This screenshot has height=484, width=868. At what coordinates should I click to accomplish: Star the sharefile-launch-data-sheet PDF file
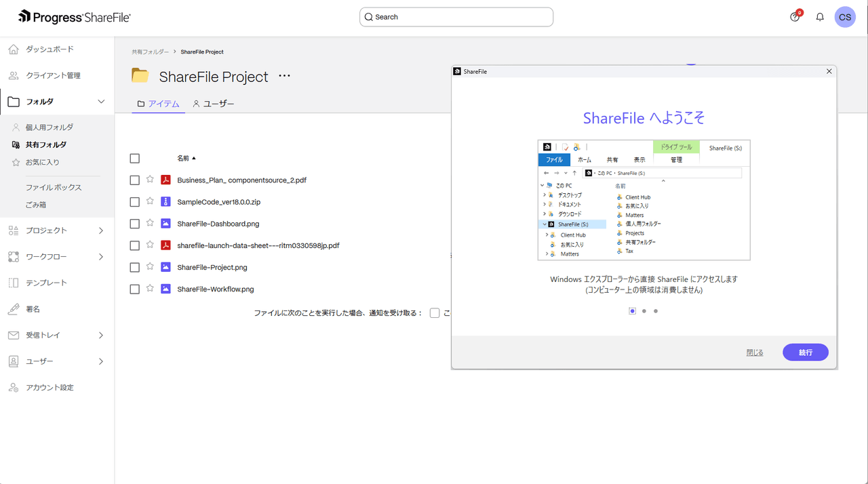click(x=150, y=245)
